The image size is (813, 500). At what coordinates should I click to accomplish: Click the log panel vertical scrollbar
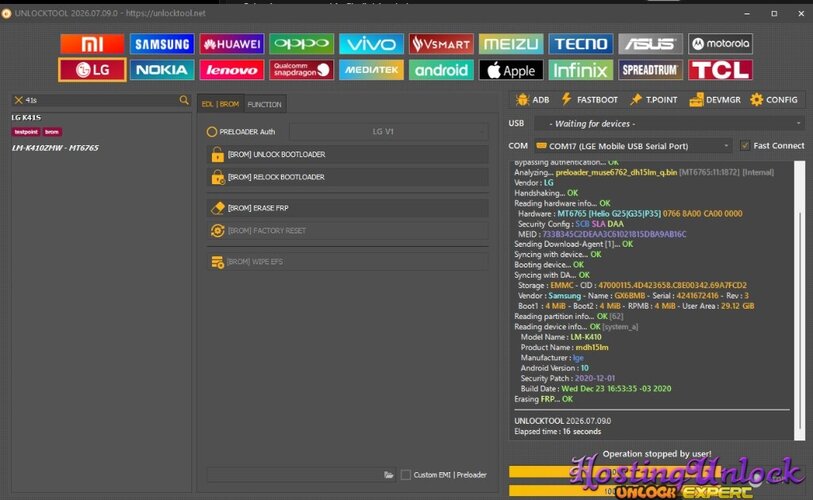click(x=799, y=300)
